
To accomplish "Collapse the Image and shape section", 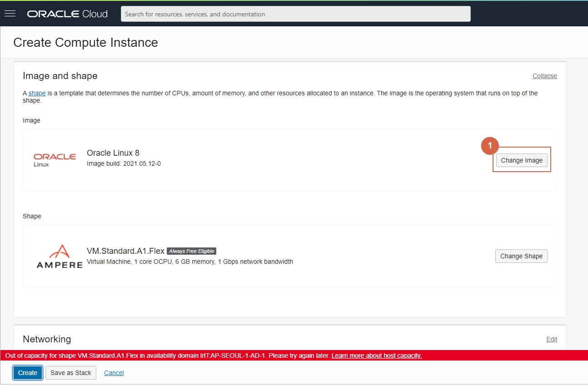I will click(545, 76).
